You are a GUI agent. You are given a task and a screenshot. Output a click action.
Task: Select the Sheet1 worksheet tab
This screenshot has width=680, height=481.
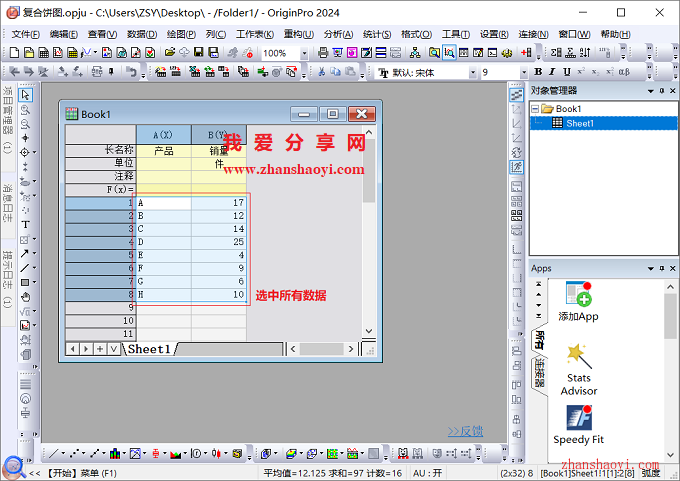coord(149,349)
